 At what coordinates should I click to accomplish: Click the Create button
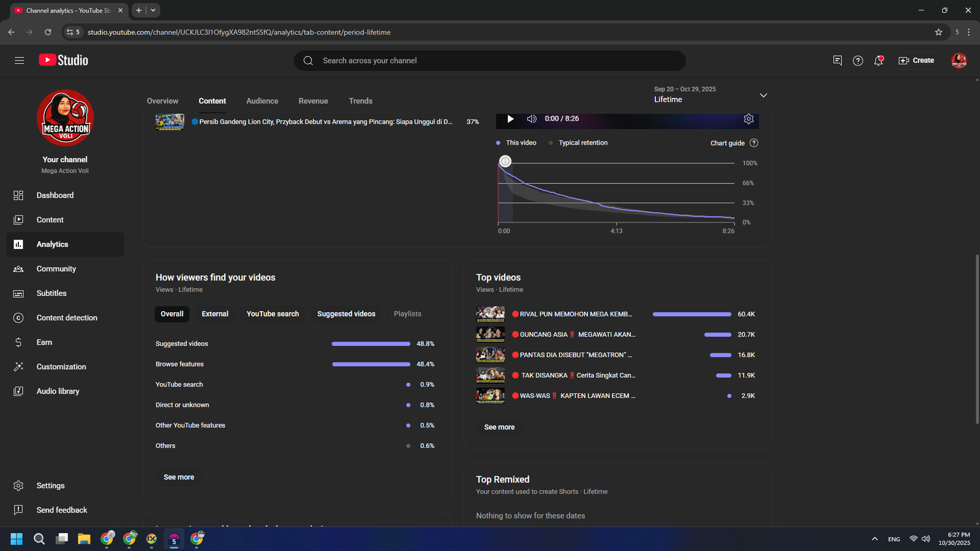pyautogui.click(x=916, y=61)
